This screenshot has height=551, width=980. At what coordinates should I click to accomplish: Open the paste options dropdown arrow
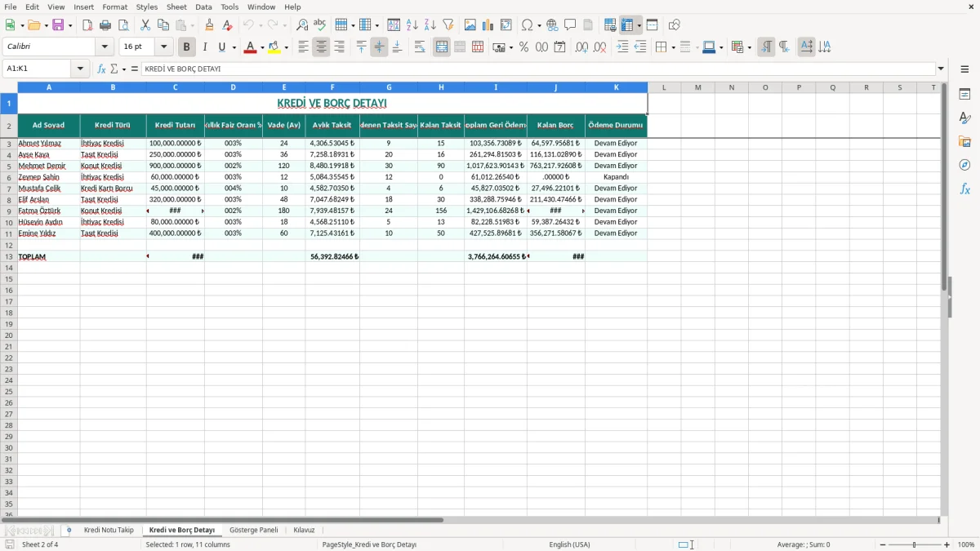[192, 25]
